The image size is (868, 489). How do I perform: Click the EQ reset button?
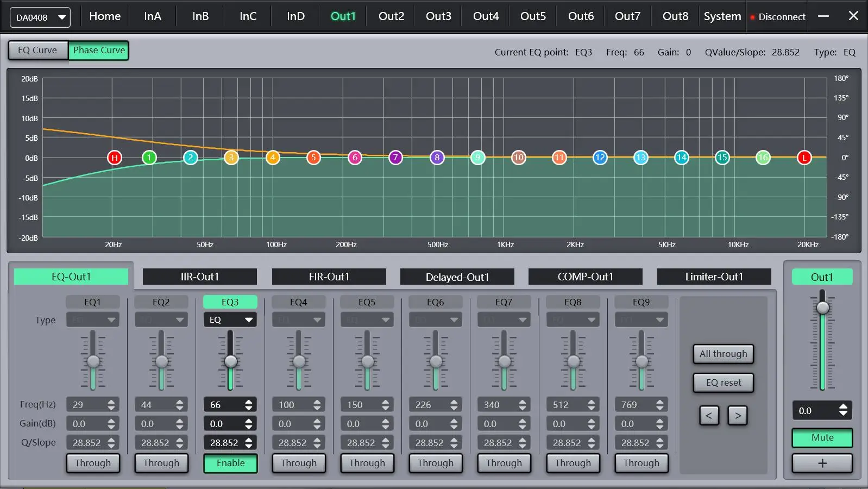pyautogui.click(x=723, y=383)
